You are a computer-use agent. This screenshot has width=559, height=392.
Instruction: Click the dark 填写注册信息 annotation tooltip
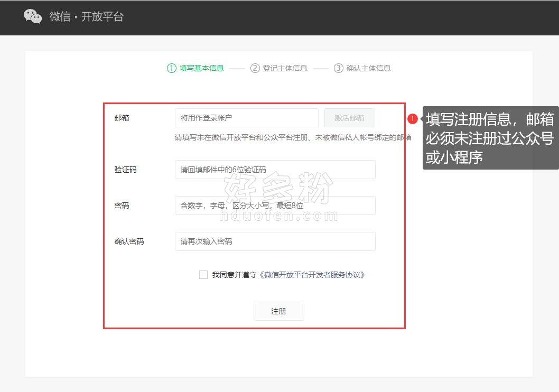click(490, 138)
